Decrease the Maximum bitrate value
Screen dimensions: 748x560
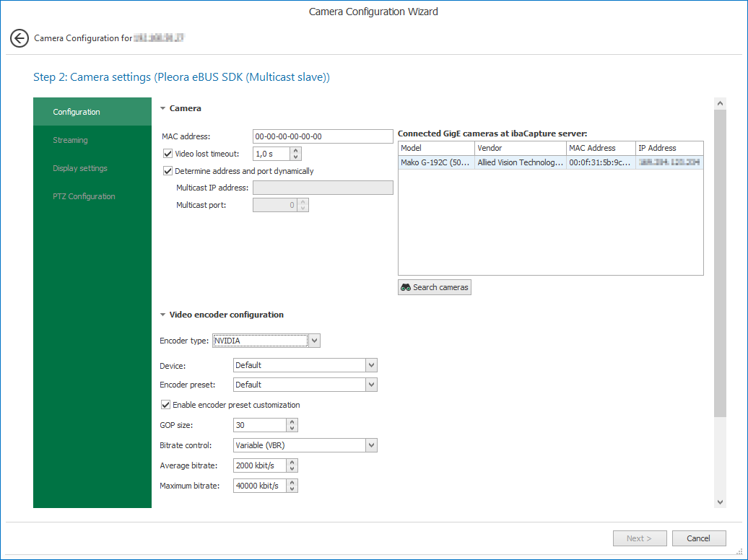pos(292,489)
